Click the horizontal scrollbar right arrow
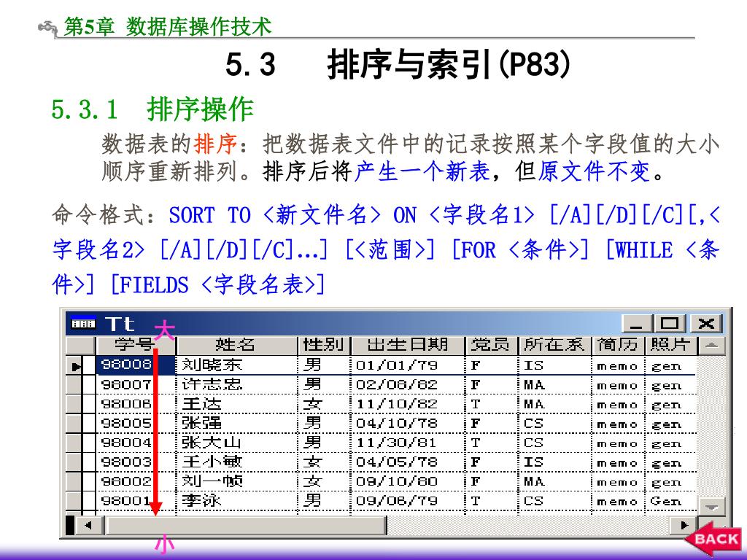Screen dimensions: 747x560 pyautogui.click(x=684, y=525)
